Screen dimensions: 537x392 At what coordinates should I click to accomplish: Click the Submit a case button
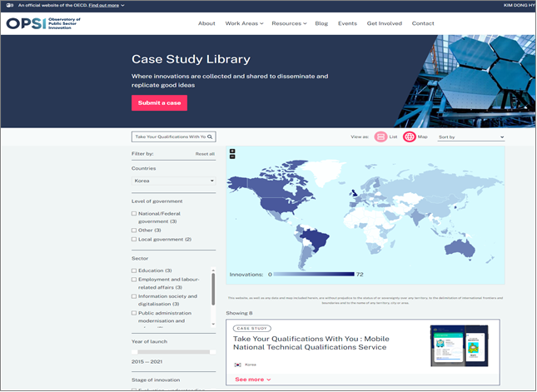(x=159, y=102)
